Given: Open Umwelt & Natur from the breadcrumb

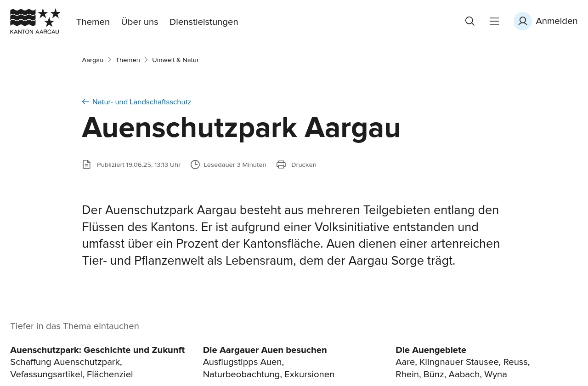Looking at the screenshot, I should coord(175,60).
